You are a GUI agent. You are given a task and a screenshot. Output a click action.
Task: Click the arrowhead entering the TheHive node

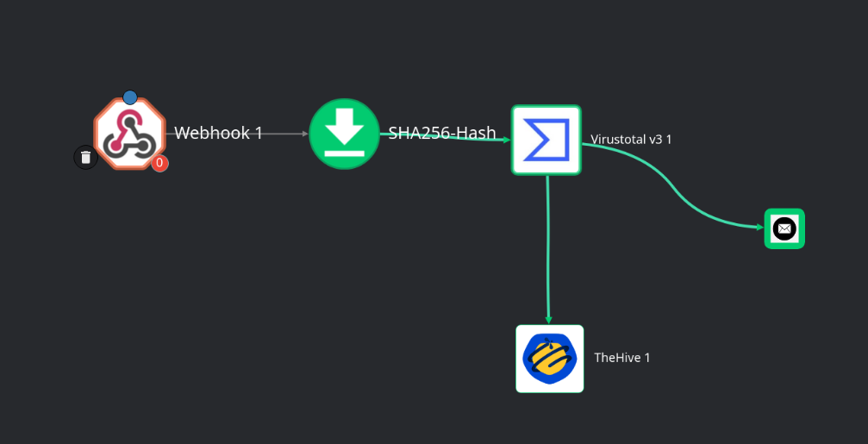[x=548, y=320]
